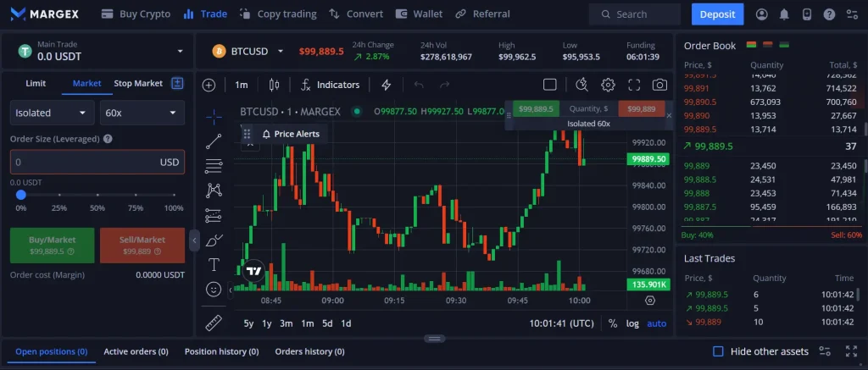Expand the 60x leverage dropdown
The image size is (868, 370).
142,113
